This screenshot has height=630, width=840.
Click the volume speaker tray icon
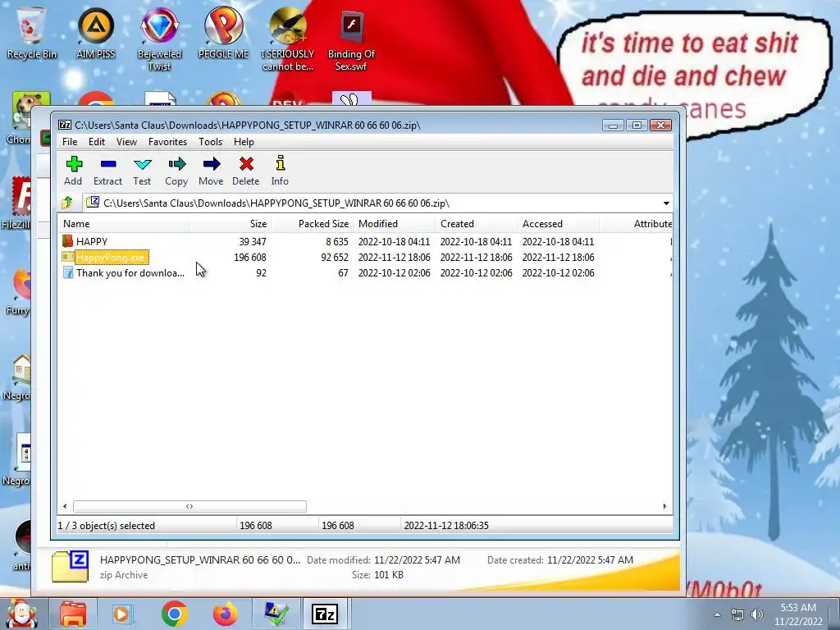point(757,614)
